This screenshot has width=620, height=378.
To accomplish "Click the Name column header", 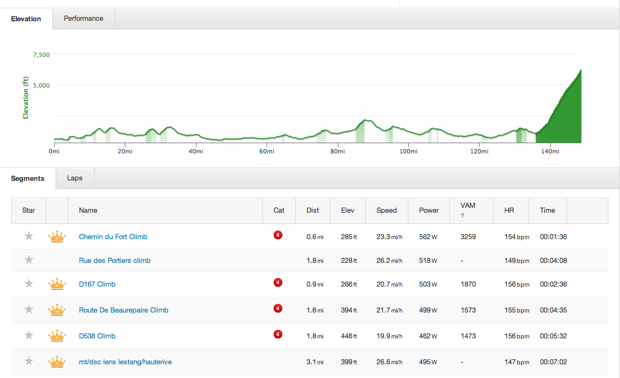I will point(165,210).
